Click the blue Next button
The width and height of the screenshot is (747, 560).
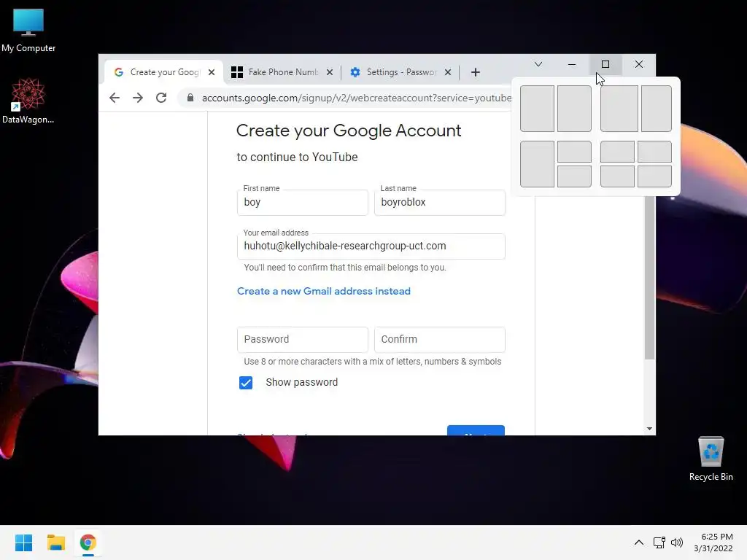(x=476, y=430)
